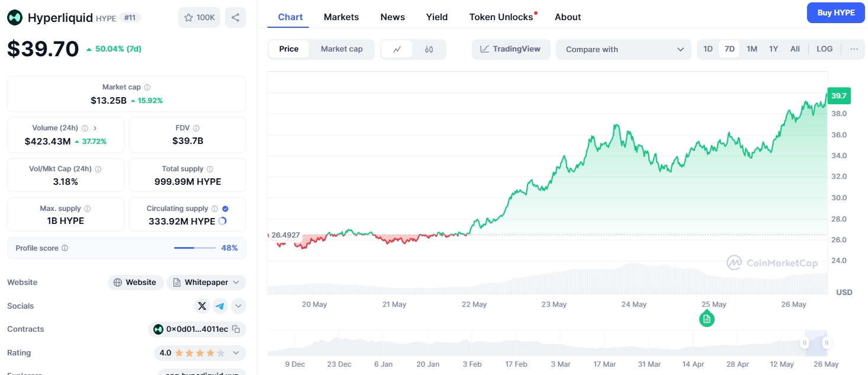Visit the project Website link

tap(136, 283)
